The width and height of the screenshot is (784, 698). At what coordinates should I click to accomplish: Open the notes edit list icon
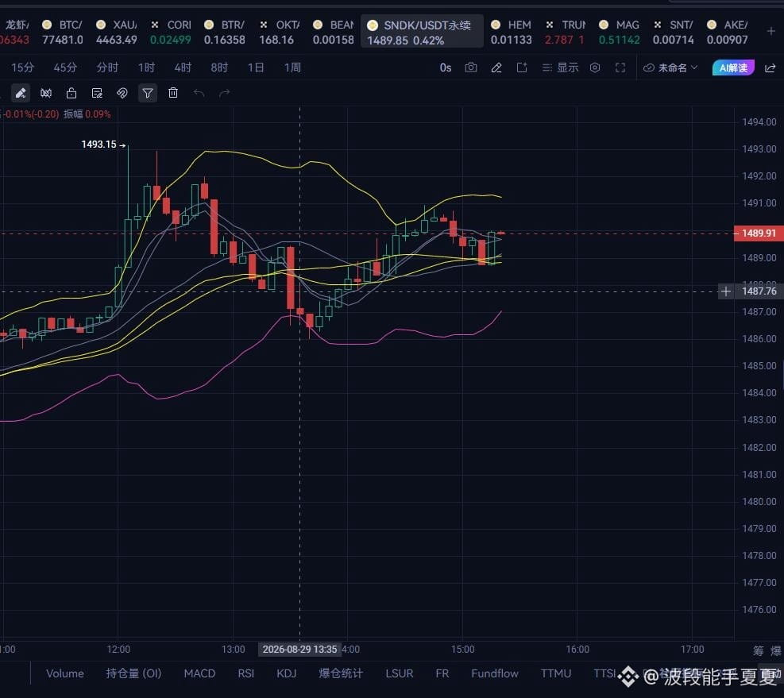97,93
